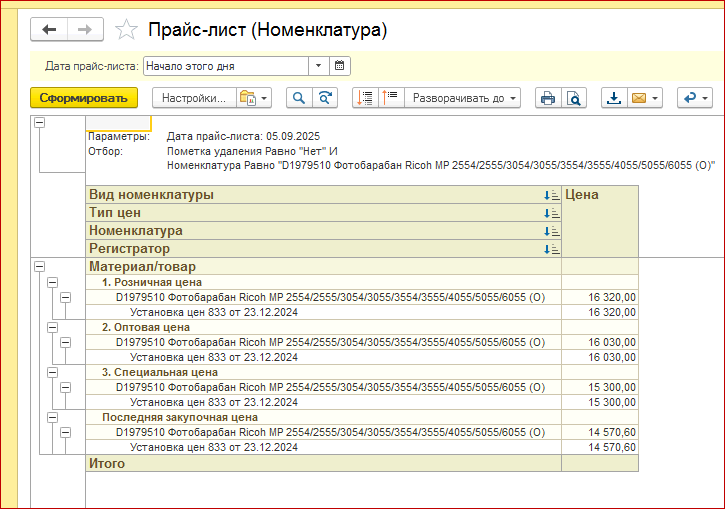
Task: Sort by Тип цен header icon
Action: click(552, 213)
